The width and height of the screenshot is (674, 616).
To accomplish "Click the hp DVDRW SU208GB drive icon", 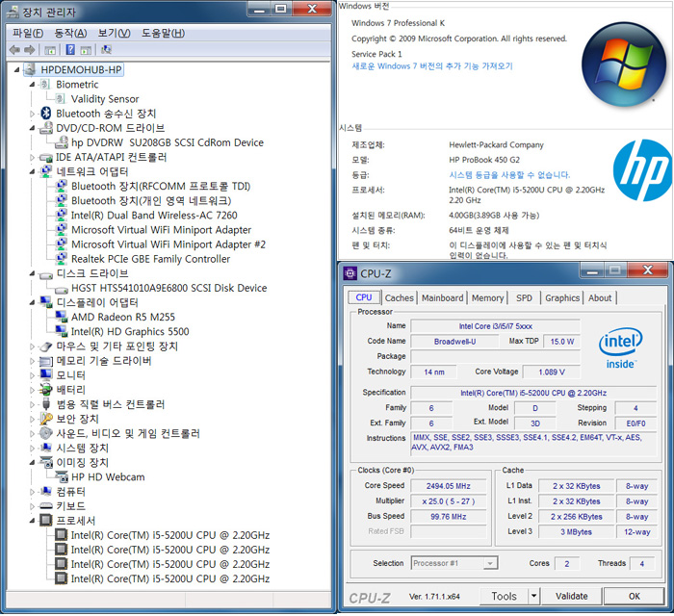I will point(62,142).
